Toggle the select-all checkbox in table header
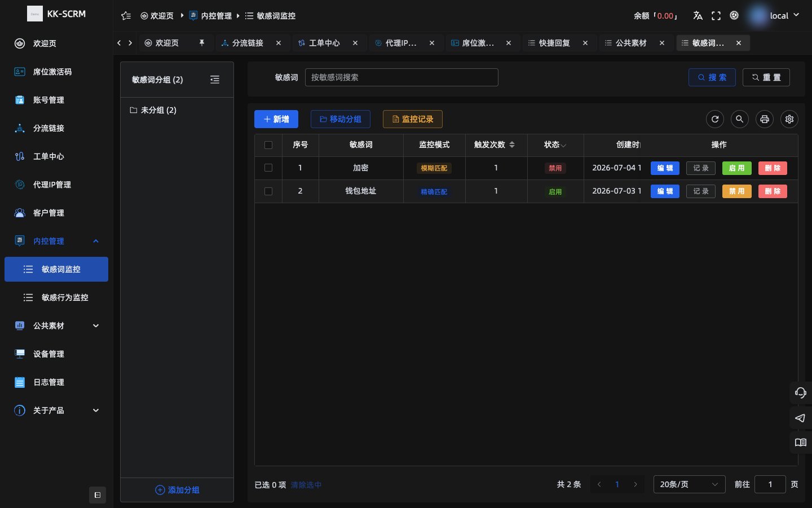 (268, 145)
